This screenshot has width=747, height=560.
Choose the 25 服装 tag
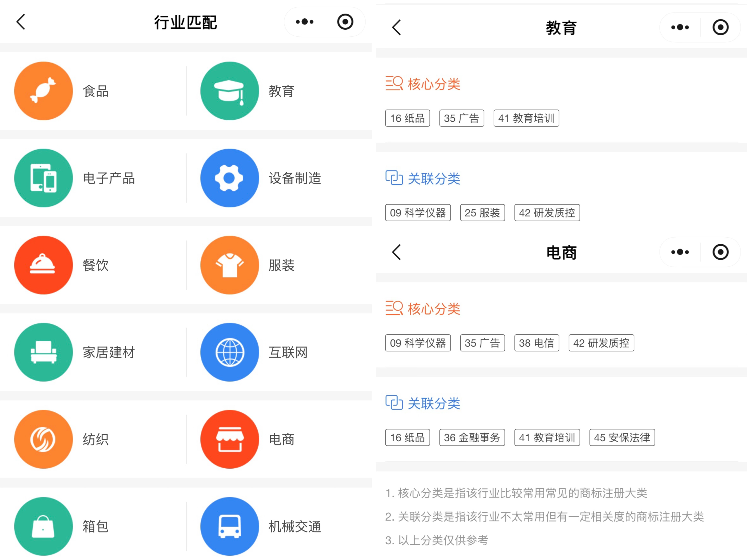coord(482,213)
